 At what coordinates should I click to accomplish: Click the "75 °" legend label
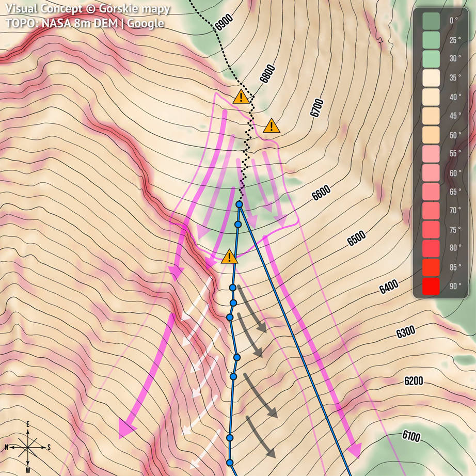click(x=455, y=230)
